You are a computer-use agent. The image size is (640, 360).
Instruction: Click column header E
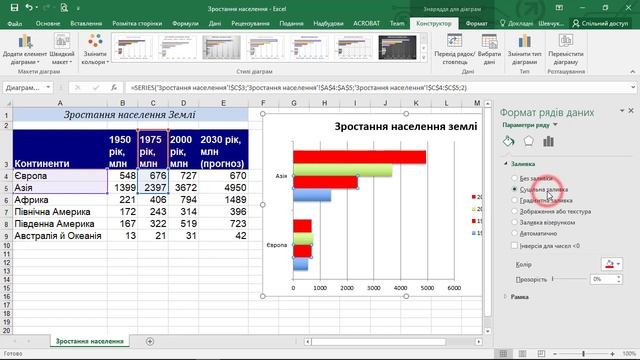[223, 103]
